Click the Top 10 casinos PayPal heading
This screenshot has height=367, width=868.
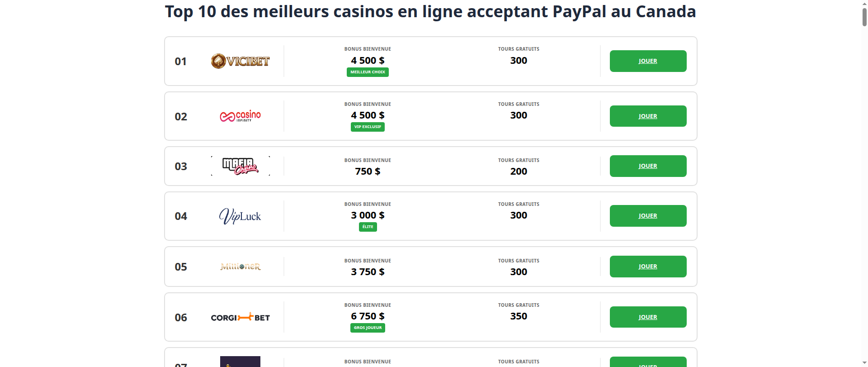(430, 12)
